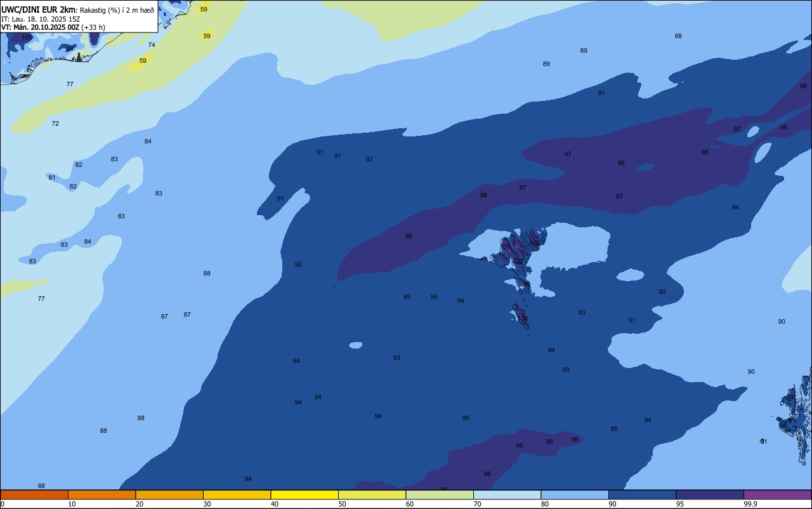The height and width of the screenshot is (509, 812).
Task: Click the 'VT: Mán. 20.10.2025 00Z (+33 h)' line
Action: point(53,27)
